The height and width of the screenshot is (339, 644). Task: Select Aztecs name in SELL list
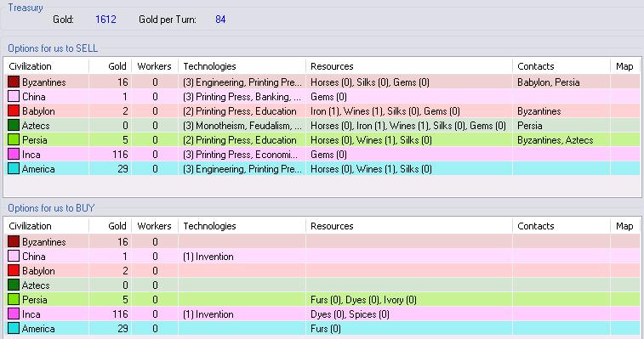coord(36,125)
